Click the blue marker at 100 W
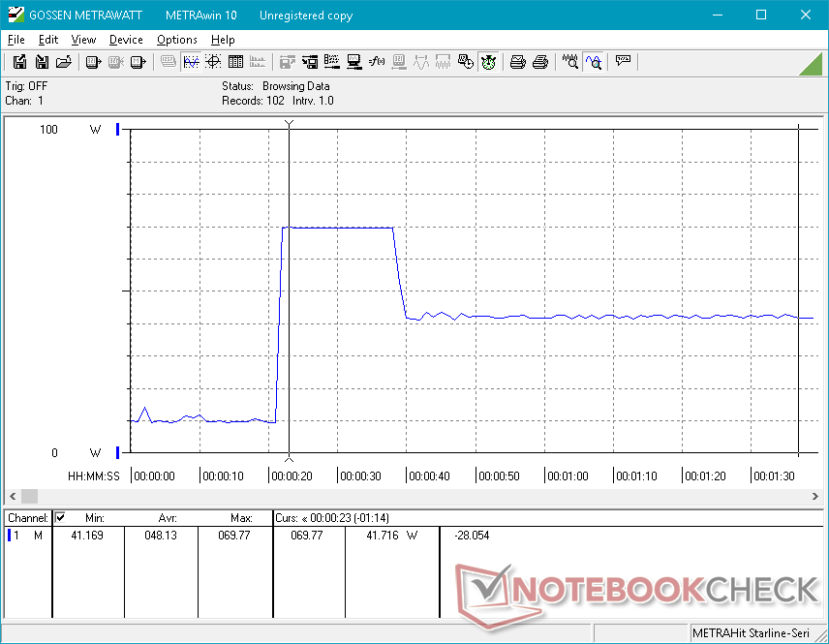The image size is (829, 644). point(118,130)
